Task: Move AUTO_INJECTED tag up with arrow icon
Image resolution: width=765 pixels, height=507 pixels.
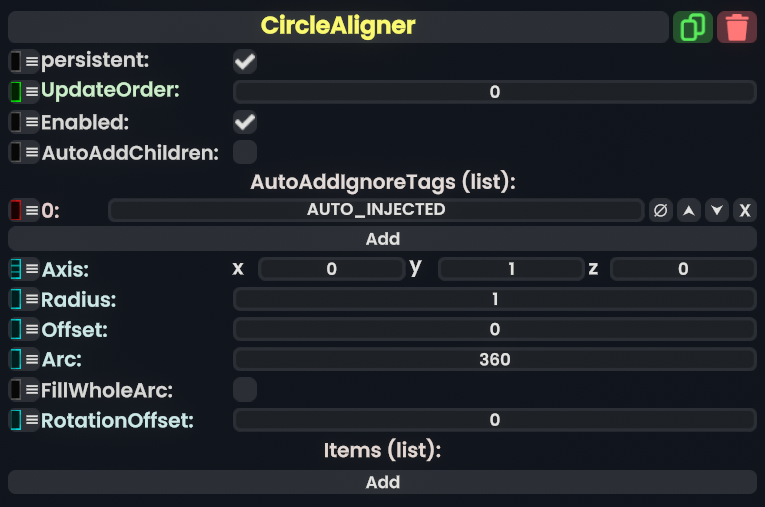Action: [688, 210]
